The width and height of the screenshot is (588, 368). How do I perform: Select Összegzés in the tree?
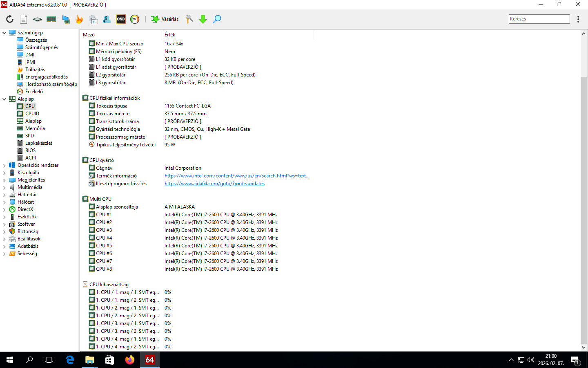tap(36, 40)
